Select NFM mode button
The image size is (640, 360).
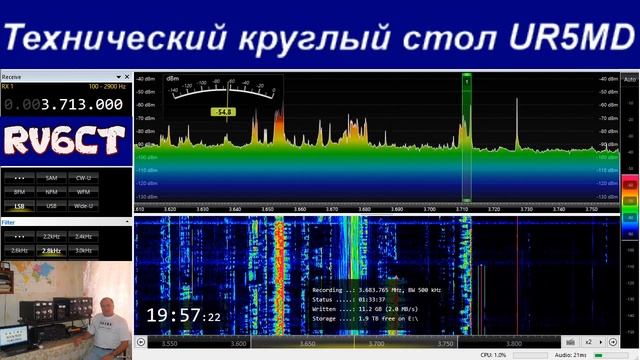(x=51, y=192)
